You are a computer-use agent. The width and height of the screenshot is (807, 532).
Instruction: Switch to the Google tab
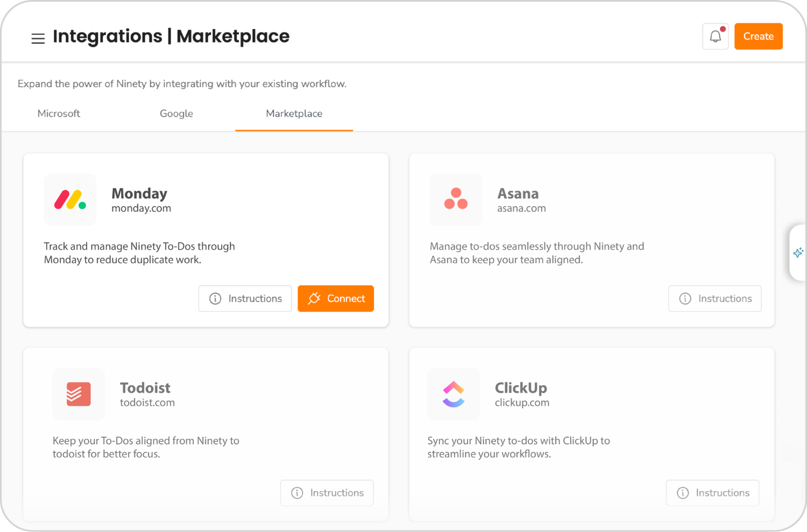click(x=176, y=114)
